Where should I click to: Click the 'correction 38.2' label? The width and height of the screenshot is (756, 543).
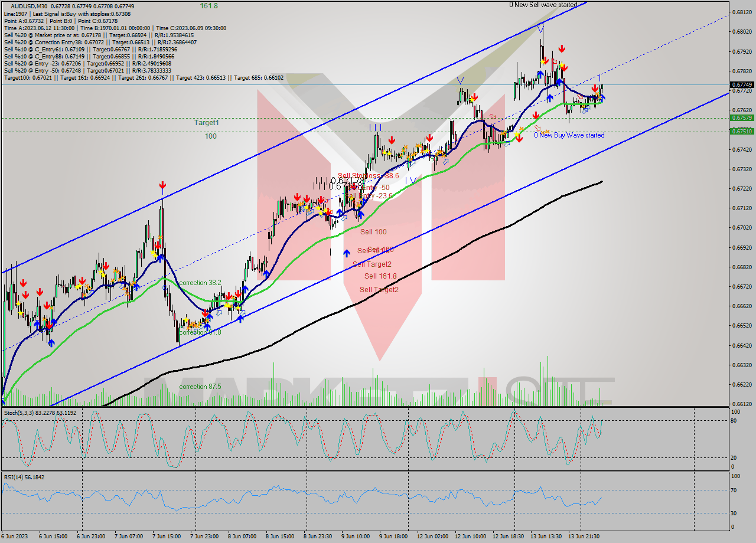pyautogui.click(x=200, y=283)
